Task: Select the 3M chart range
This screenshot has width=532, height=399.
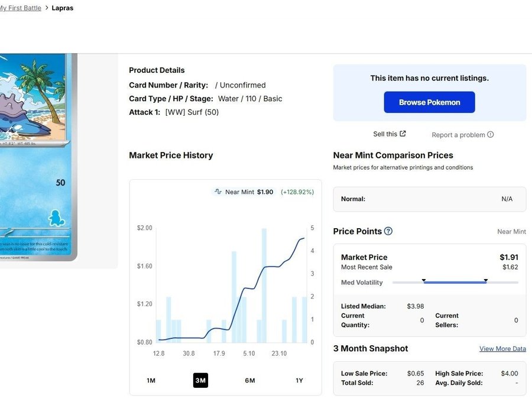Action: point(200,380)
